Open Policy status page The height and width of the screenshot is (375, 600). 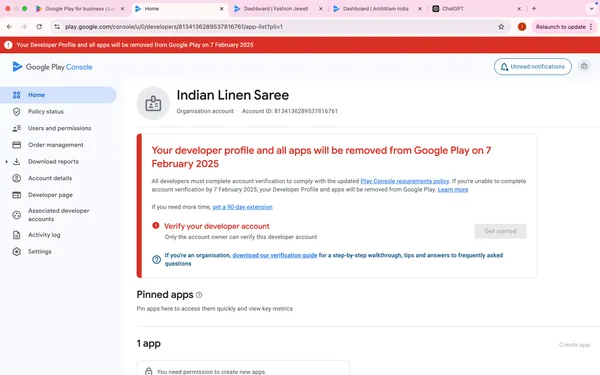[46, 112]
